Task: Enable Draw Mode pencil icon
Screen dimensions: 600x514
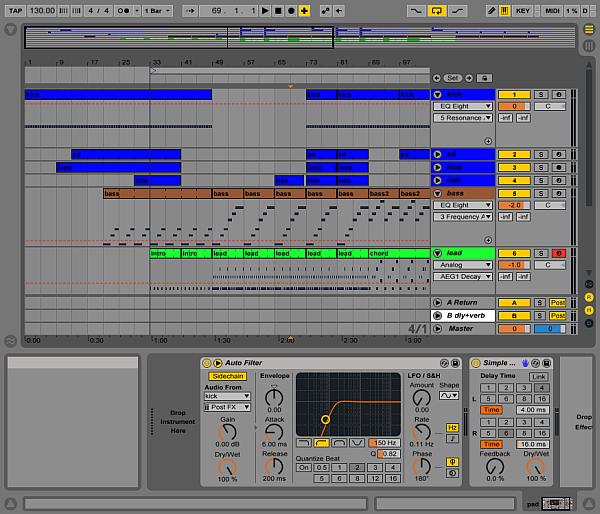Action: point(491,11)
